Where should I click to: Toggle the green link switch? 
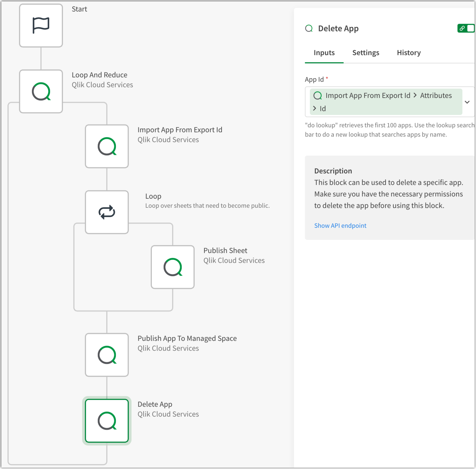466,28
